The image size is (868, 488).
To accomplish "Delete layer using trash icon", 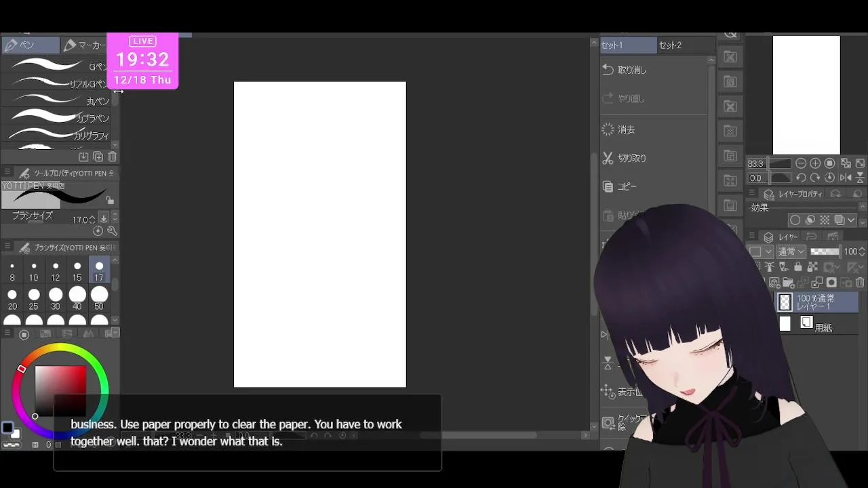I will (860, 283).
